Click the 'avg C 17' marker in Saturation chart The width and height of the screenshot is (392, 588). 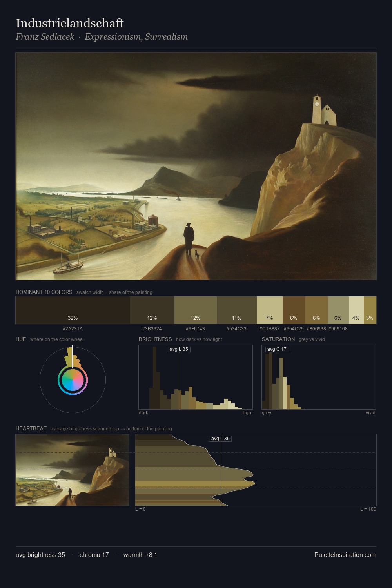(x=277, y=349)
